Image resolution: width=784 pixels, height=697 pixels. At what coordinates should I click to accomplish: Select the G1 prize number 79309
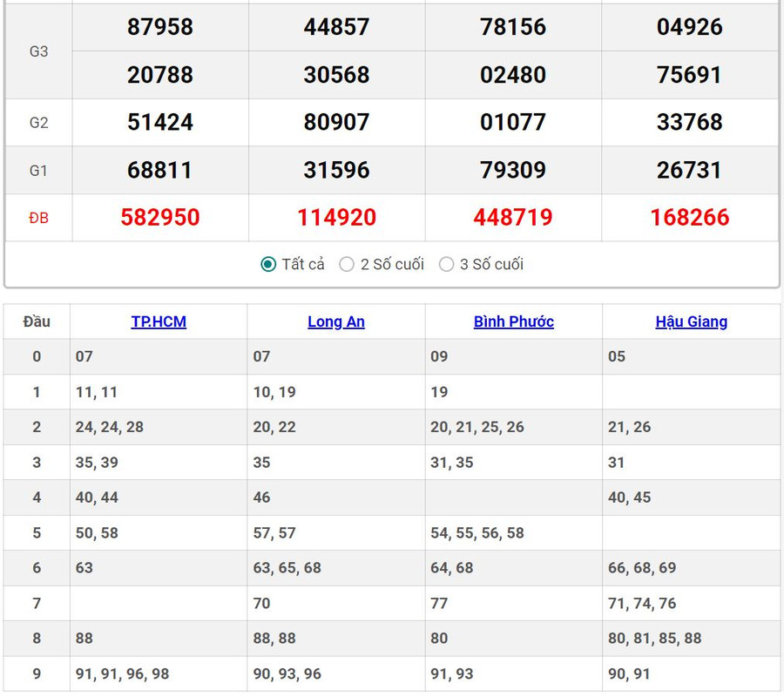513,170
